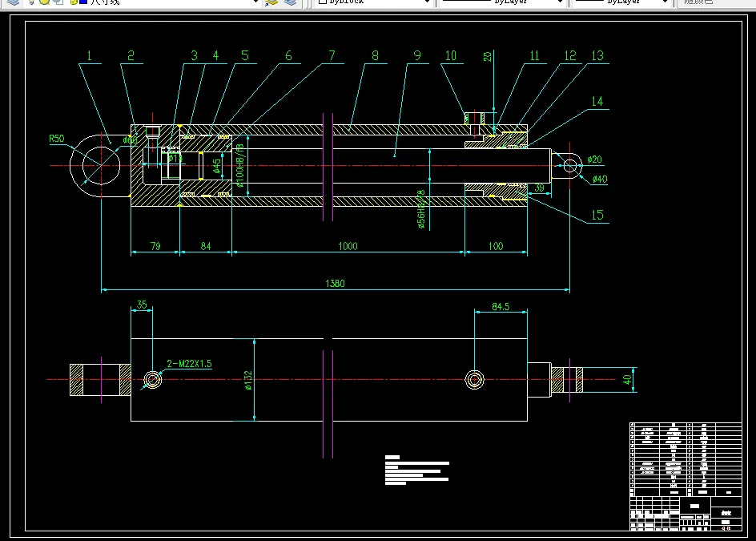Image resolution: width=756 pixels, height=541 pixels.
Task: Click the ø56H8/f8 fit dimension text
Action: [421, 209]
